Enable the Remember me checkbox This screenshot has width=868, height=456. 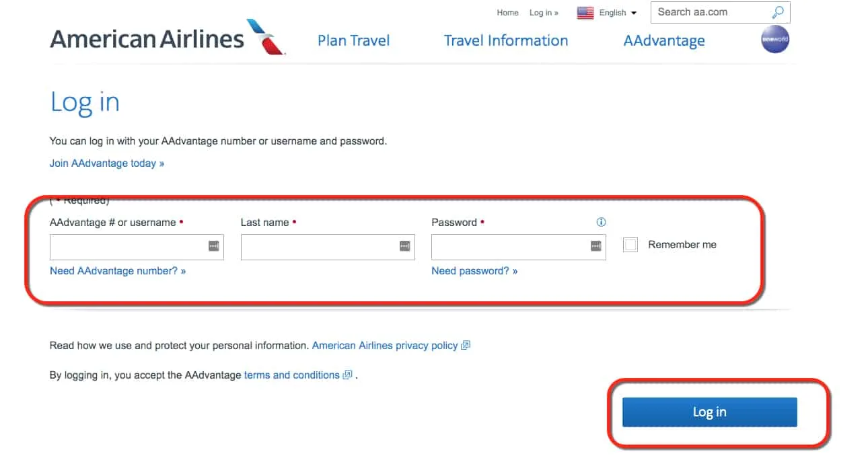[x=630, y=245]
